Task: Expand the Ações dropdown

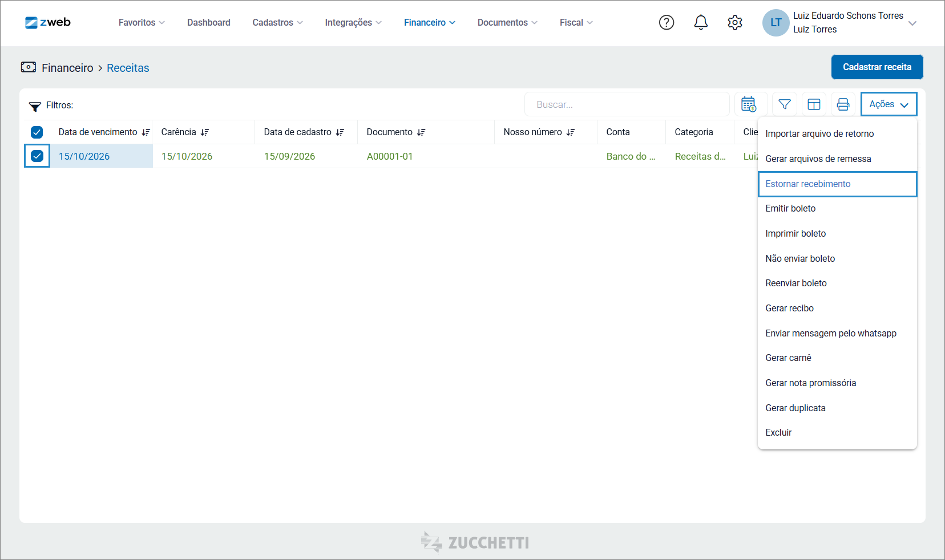Action: click(889, 104)
